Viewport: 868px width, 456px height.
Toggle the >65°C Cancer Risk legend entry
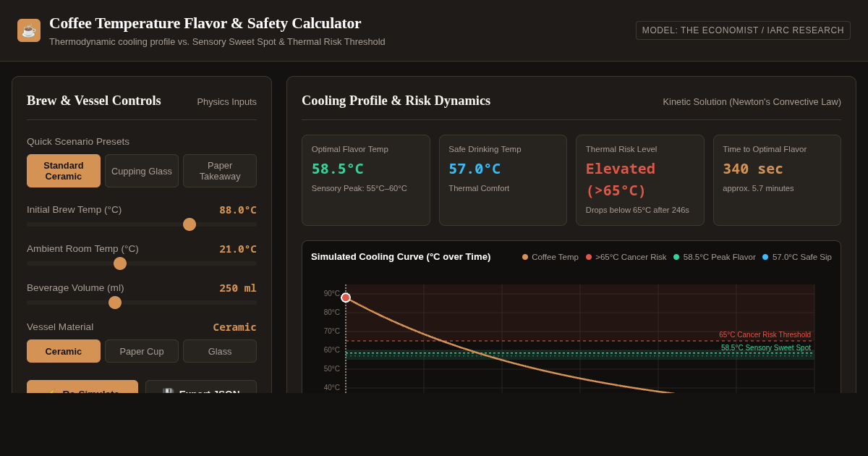(626, 257)
